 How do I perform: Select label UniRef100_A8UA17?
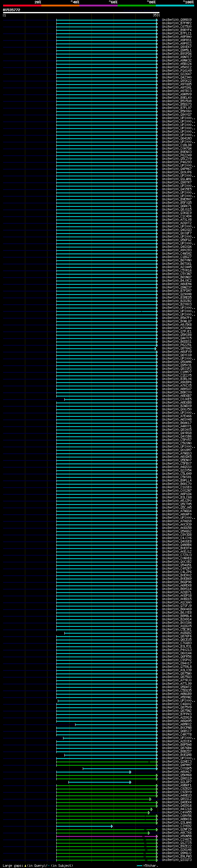coord(176,772)
